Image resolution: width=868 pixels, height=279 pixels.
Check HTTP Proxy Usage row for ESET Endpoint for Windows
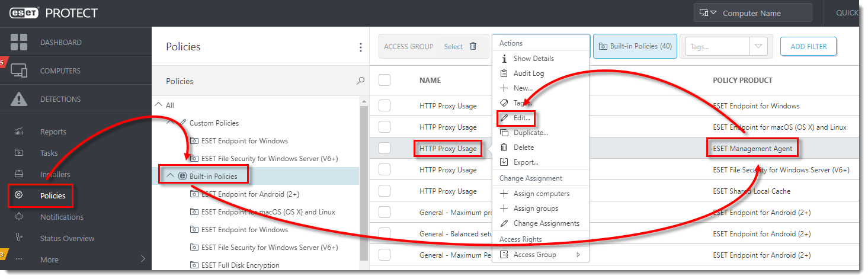(385, 106)
